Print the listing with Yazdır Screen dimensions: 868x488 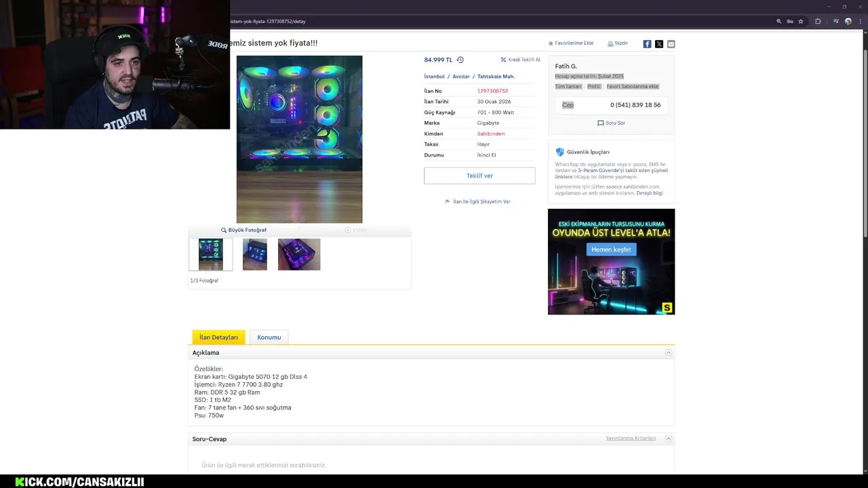(x=617, y=43)
